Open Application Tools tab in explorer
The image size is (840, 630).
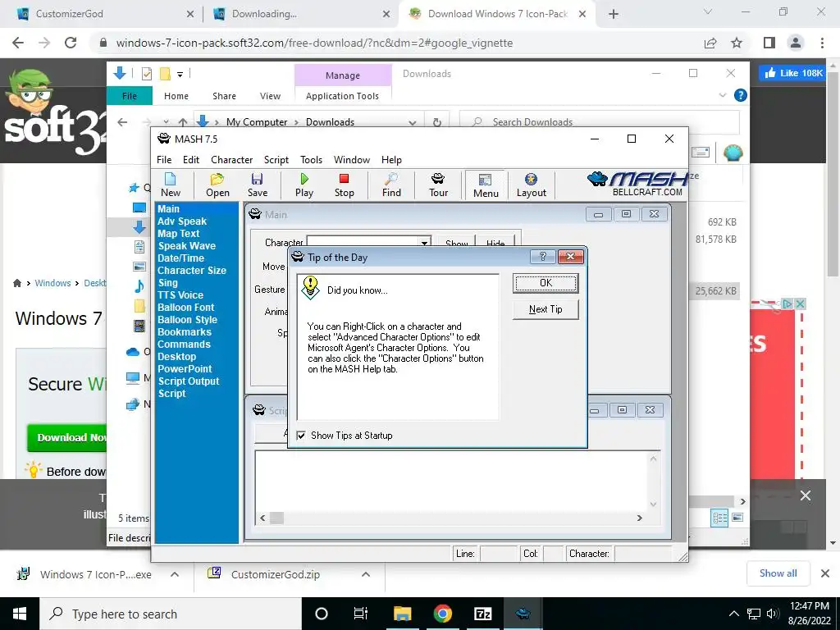(342, 96)
